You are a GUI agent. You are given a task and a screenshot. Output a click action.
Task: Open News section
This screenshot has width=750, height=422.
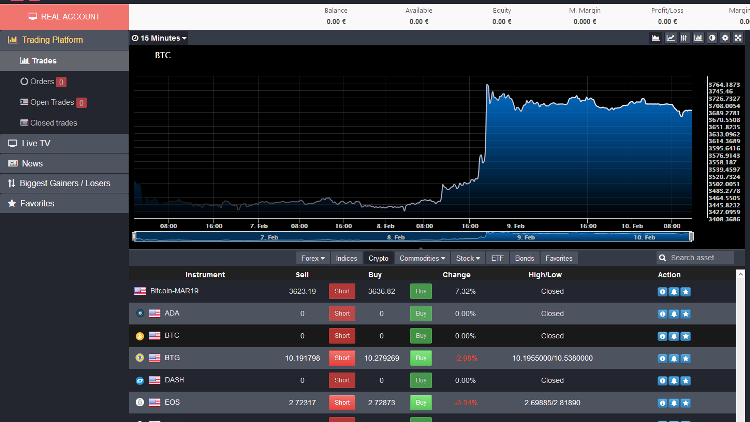click(64, 164)
